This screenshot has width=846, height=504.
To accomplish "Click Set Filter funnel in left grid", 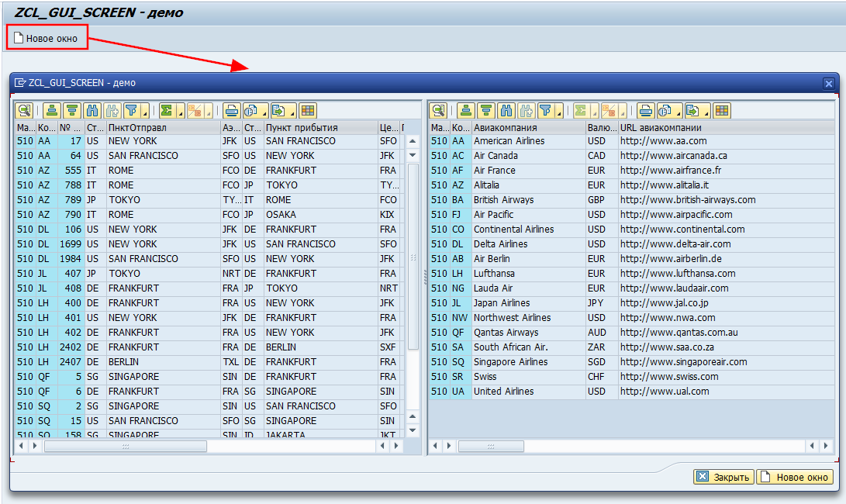I will point(131,111).
